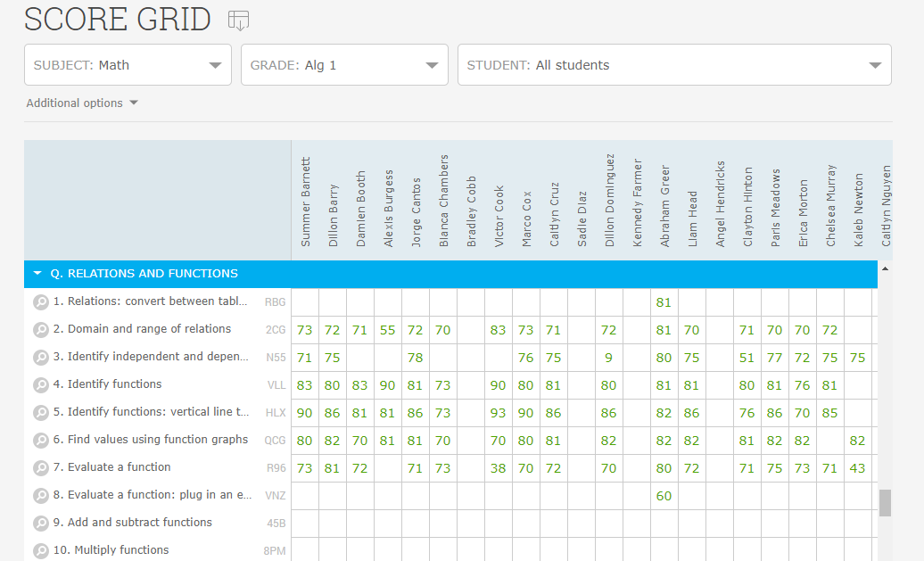The height and width of the screenshot is (561, 924).
Task: Collapse the Q. Relations and Functions section
Action: click(x=37, y=274)
